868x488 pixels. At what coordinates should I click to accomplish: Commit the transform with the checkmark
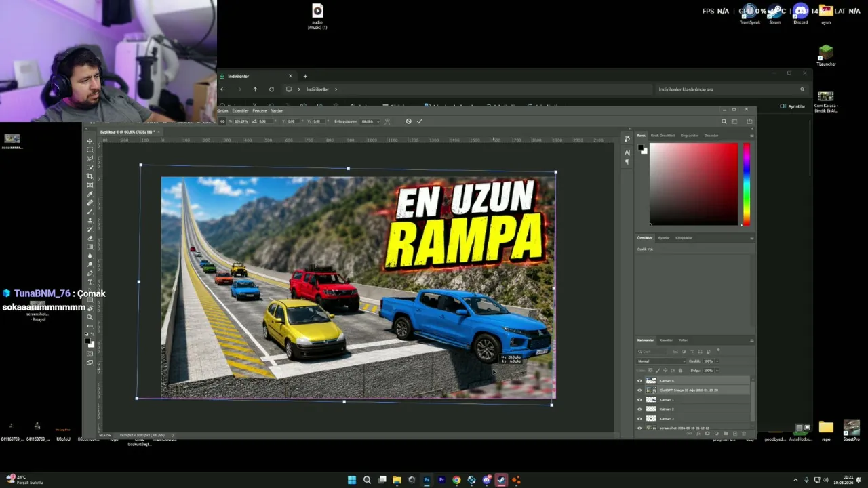[x=419, y=121]
